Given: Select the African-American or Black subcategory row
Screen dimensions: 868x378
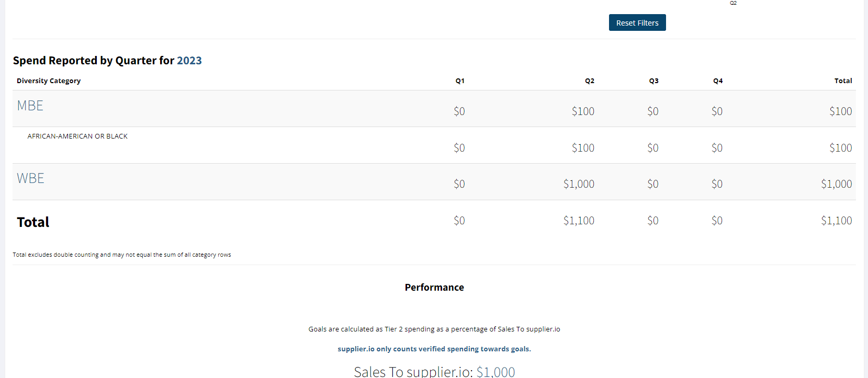Looking at the screenshot, I should tap(434, 145).
